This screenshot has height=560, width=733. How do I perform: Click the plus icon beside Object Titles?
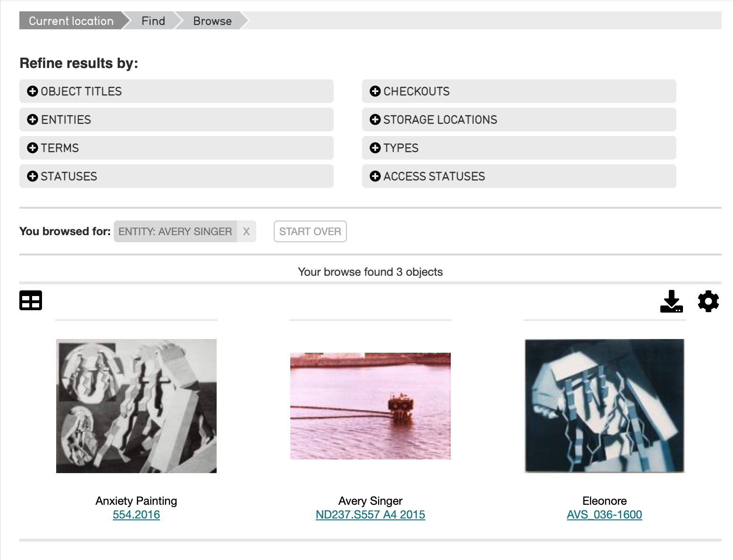pyautogui.click(x=33, y=91)
